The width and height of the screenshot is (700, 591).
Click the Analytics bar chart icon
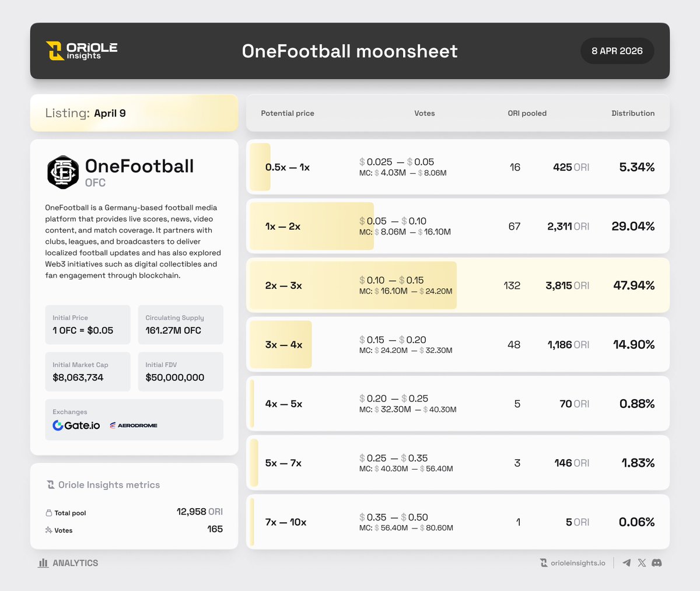[x=43, y=563]
